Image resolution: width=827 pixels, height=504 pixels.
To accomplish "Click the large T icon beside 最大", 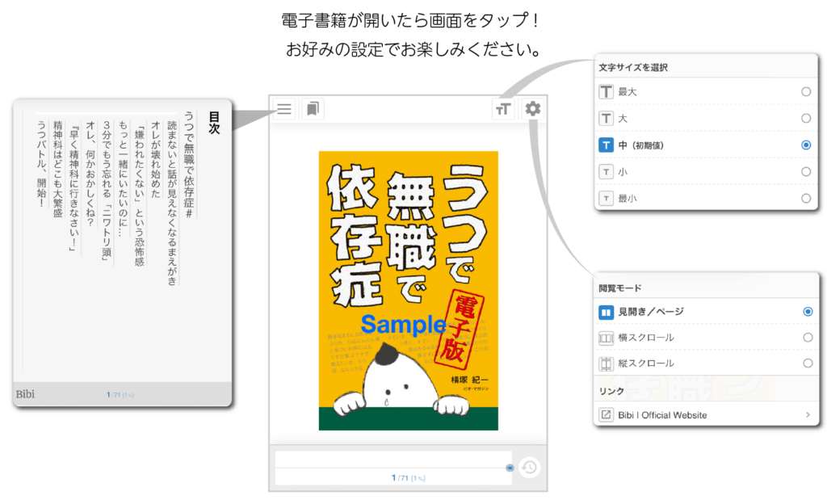I will [x=607, y=91].
